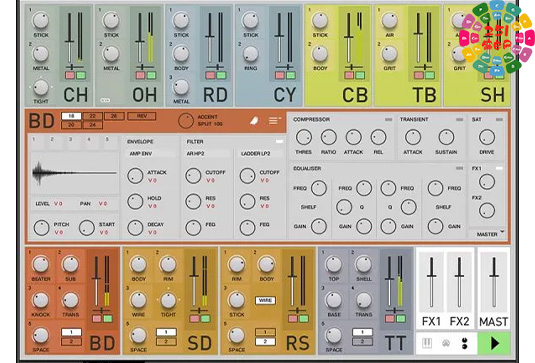
Task: Click the Compressor THRES knob
Action: pos(304,137)
